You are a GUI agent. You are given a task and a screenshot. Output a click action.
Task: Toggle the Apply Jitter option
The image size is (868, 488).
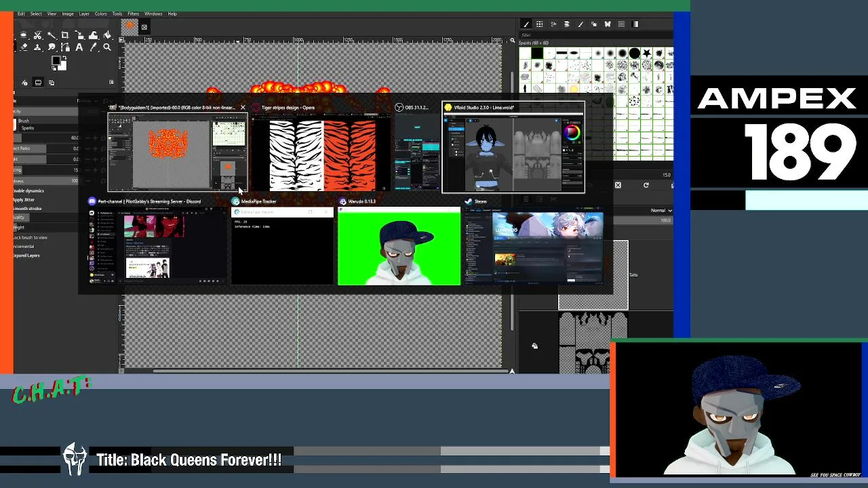[x=24, y=199]
